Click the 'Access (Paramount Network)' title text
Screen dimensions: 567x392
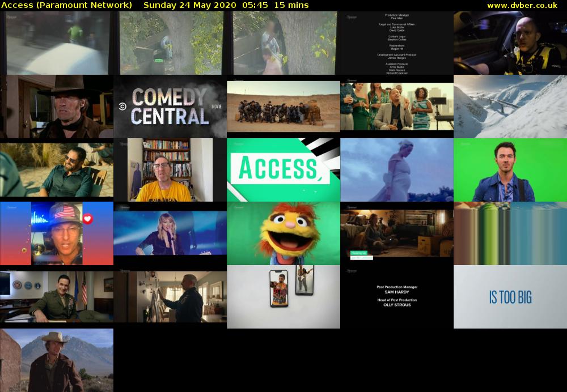(x=66, y=6)
